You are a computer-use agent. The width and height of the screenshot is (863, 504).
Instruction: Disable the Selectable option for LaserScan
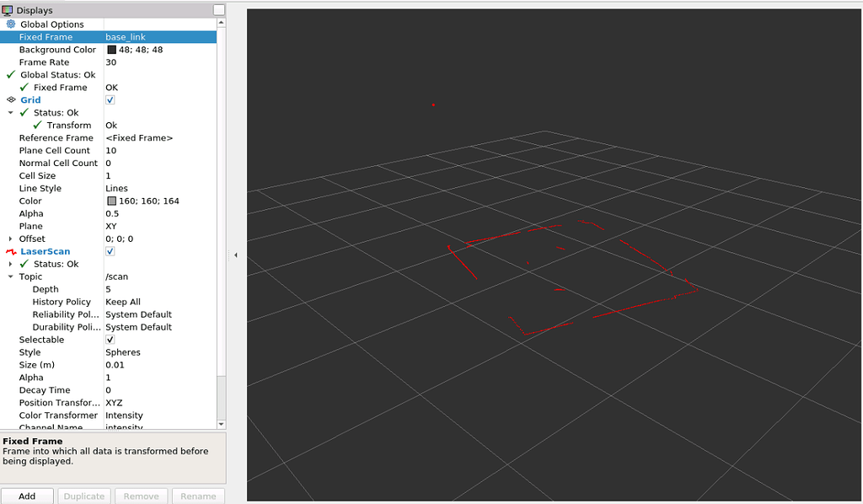coord(110,339)
